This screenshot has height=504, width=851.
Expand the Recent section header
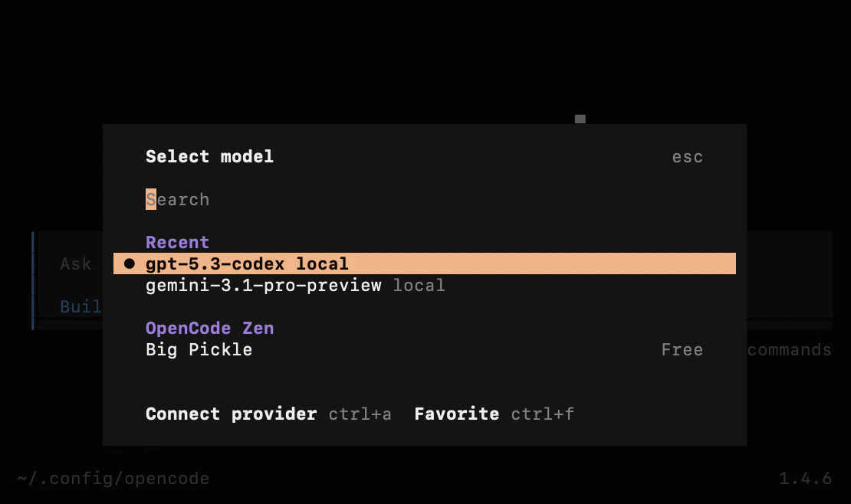click(177, 242)
